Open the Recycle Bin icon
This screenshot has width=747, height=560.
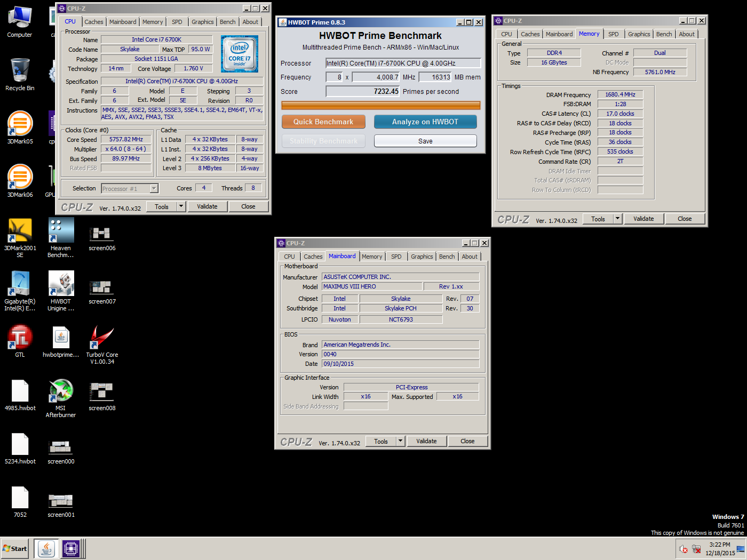point(20,75)
